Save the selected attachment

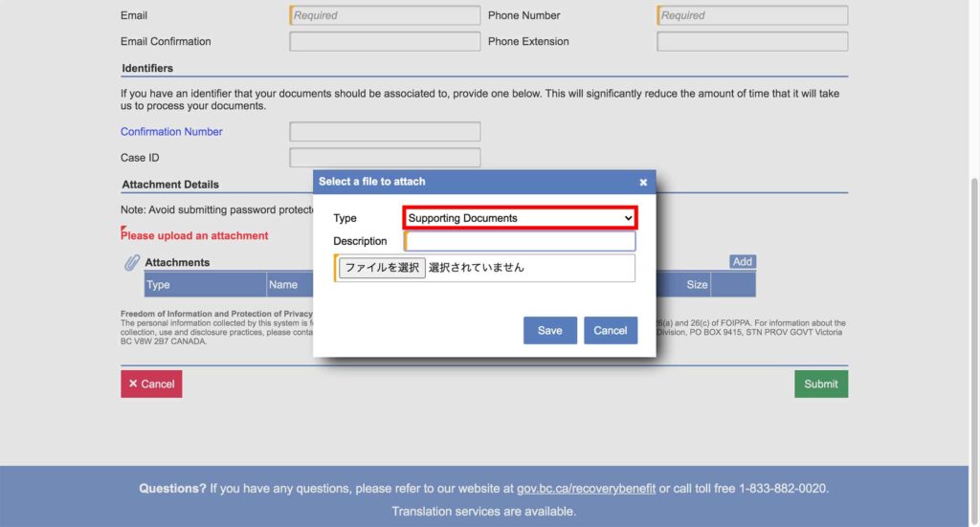(549, 330)
